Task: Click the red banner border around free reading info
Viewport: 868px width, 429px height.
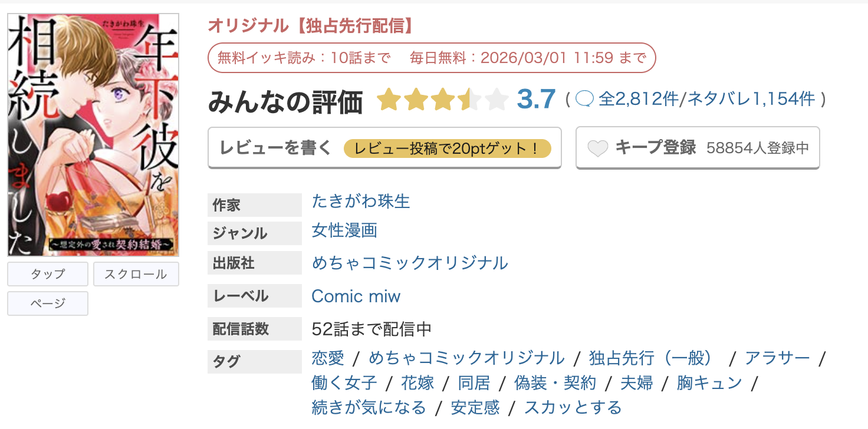Action: pyautogui.click(x=432, y=58)
